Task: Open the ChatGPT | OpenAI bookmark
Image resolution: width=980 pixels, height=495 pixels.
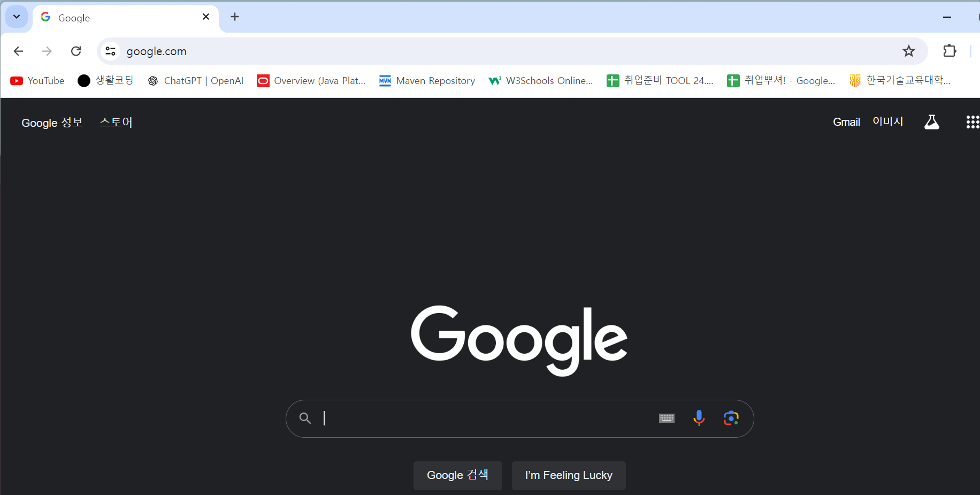Action: coord(196,81)
